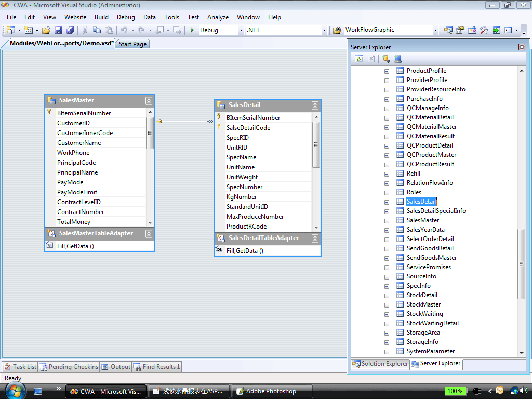Switch to the Start Page tab
The width and height of the screenshot is (532, 399).
point(132,44)
